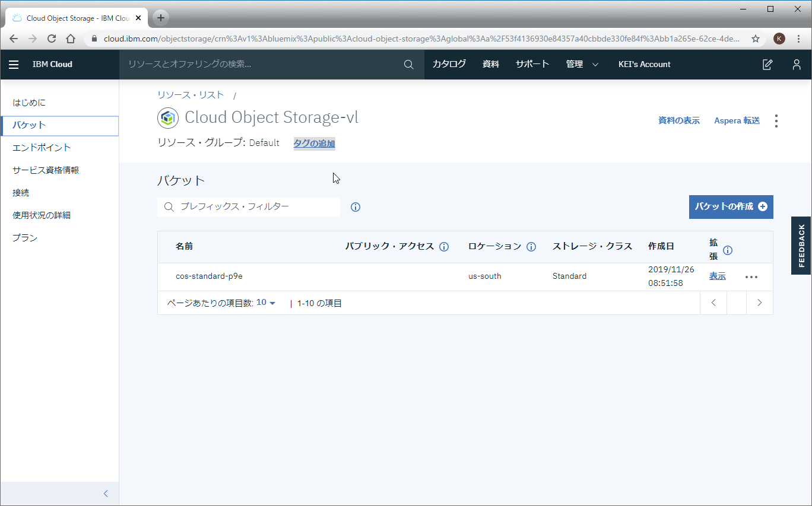Open items-per-page dropdown showing 10
Viewport: 812px width, 506px height.
(x=266, y=303)
